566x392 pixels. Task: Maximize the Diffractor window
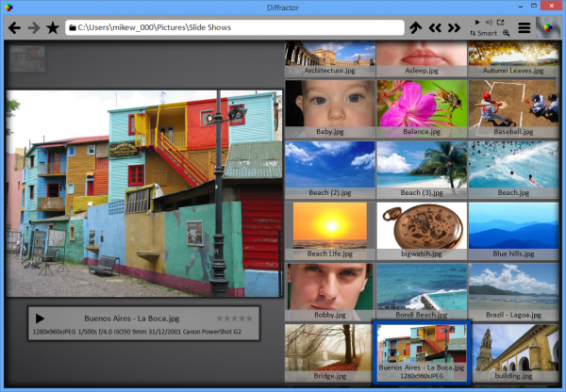point(534,6)
